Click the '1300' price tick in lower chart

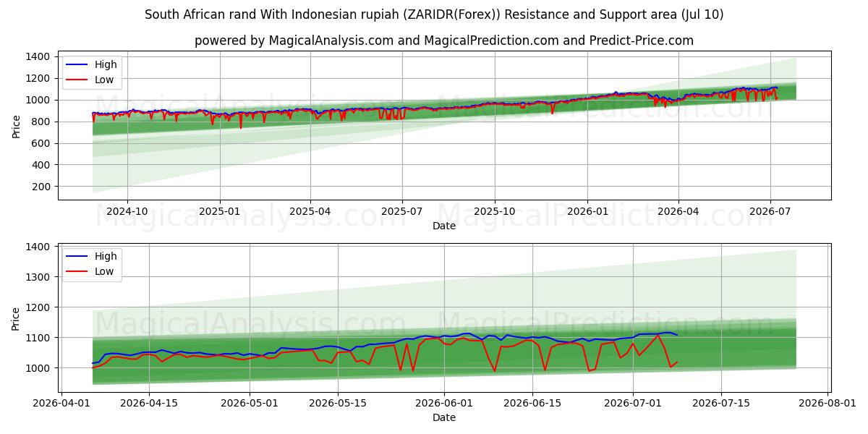tap(38, 277)
